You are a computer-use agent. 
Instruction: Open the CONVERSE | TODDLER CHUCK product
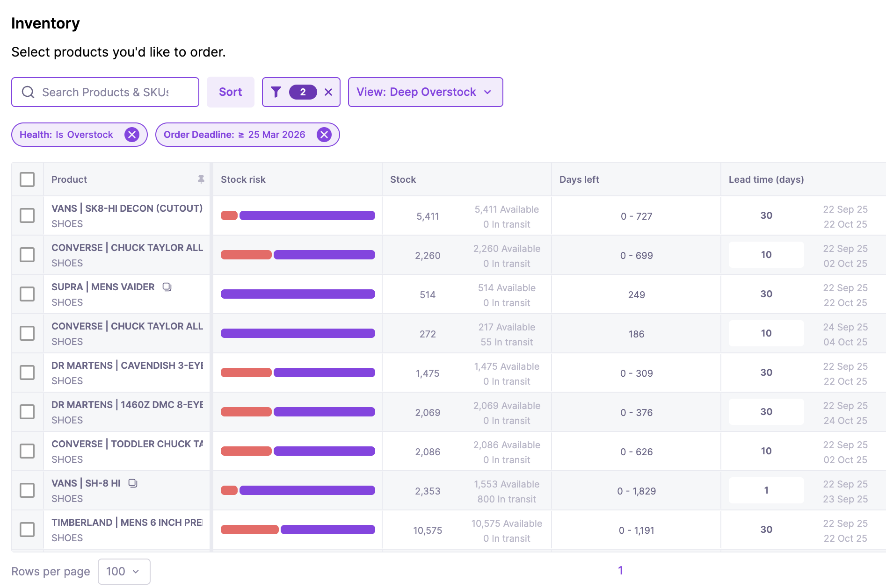127,444
